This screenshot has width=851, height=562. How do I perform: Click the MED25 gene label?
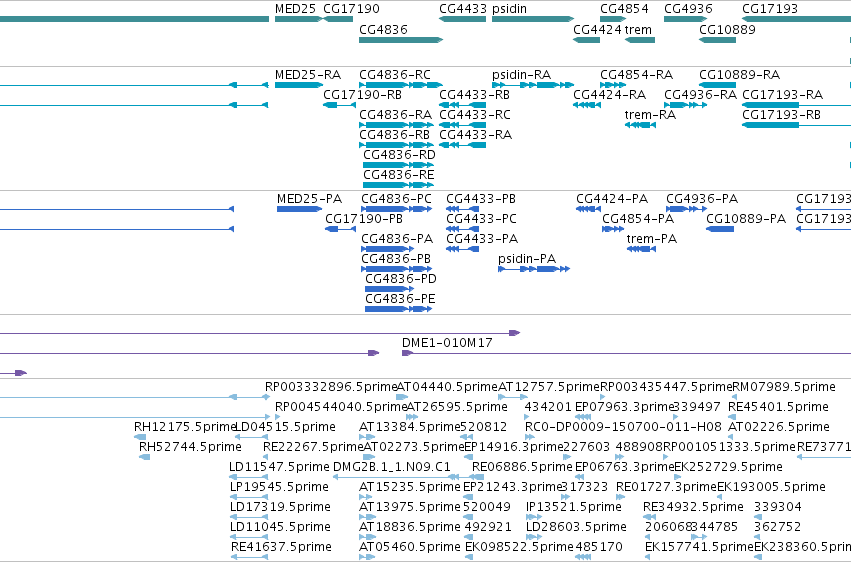pyautogui.click(x=295, y=9)
